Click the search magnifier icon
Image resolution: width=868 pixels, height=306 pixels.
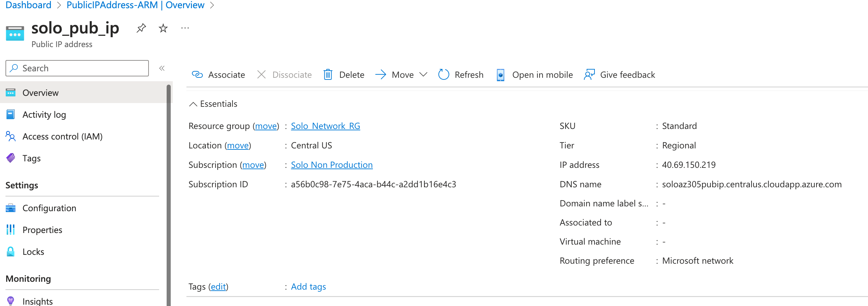click(14, 68)
